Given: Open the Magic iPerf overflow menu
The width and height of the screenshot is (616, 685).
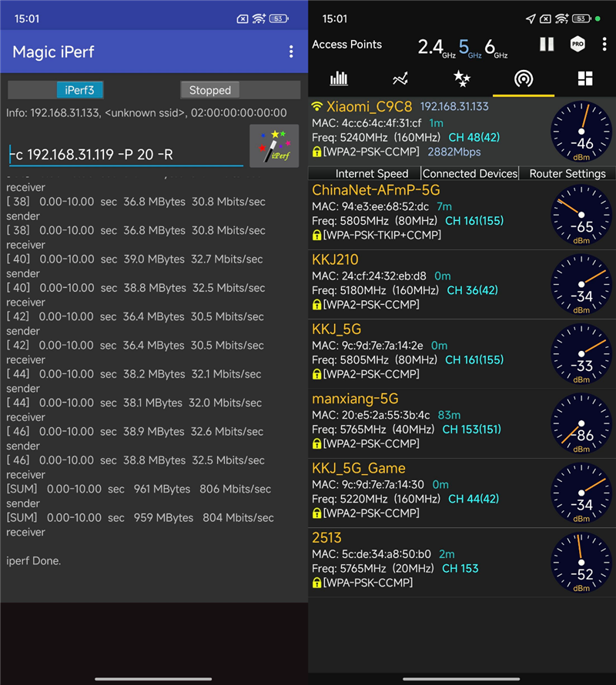Looking at the screenshot, I should pyautogui.click(x=291, y=52).
